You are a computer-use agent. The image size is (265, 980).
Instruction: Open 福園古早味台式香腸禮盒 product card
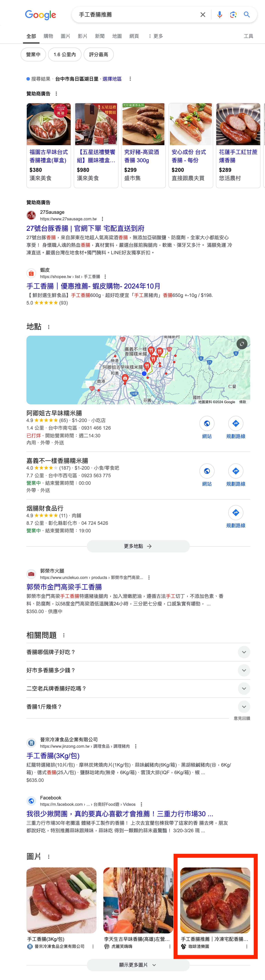tap(49, 145)
